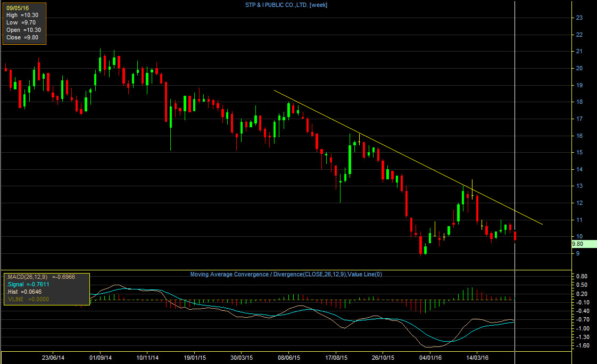Click the 17/08/15 date axis label
Image resolution: width=597 pixels, height=364 pixels.
pyautogui.click(x=336, y=358)
